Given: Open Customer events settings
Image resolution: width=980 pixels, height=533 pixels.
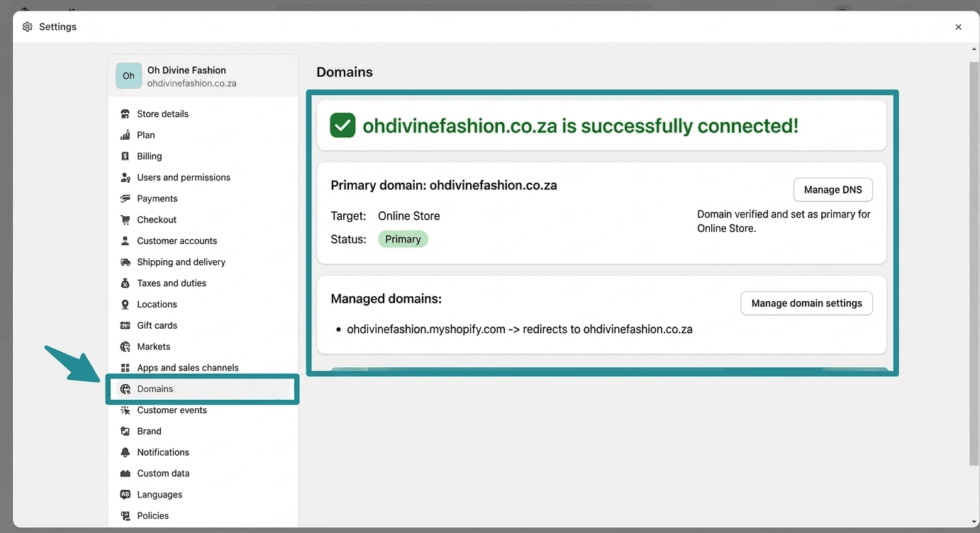Looking at the screenshot, I should coord(203,410).
